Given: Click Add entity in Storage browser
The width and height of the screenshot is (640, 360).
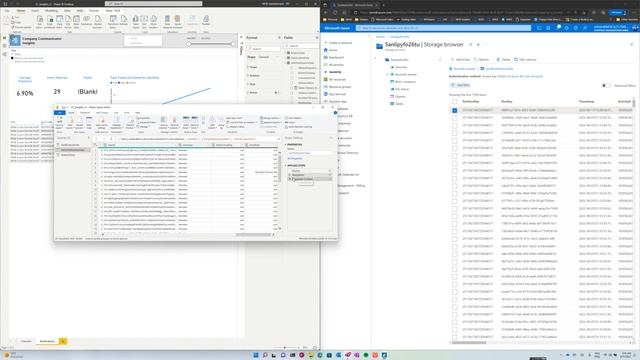Looking at the screenshot, I should [460, 60].
